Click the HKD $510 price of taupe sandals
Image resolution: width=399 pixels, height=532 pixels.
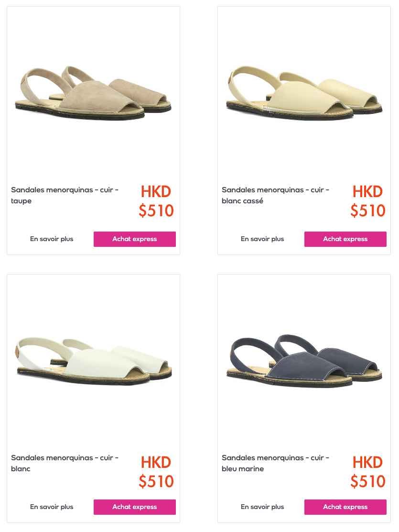(156, 201)
